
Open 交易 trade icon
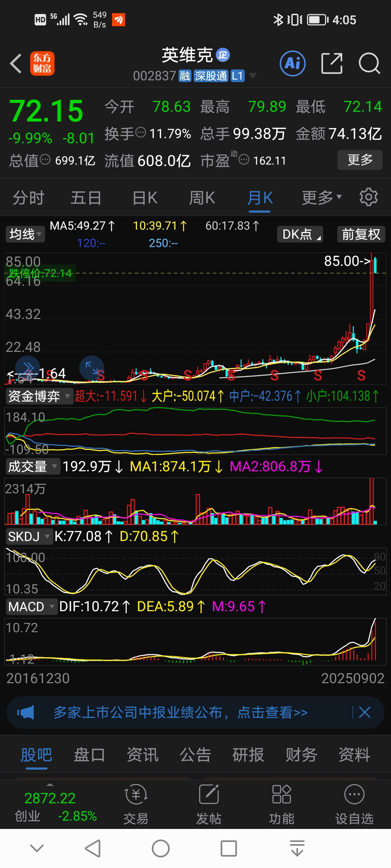pos(136,804)
